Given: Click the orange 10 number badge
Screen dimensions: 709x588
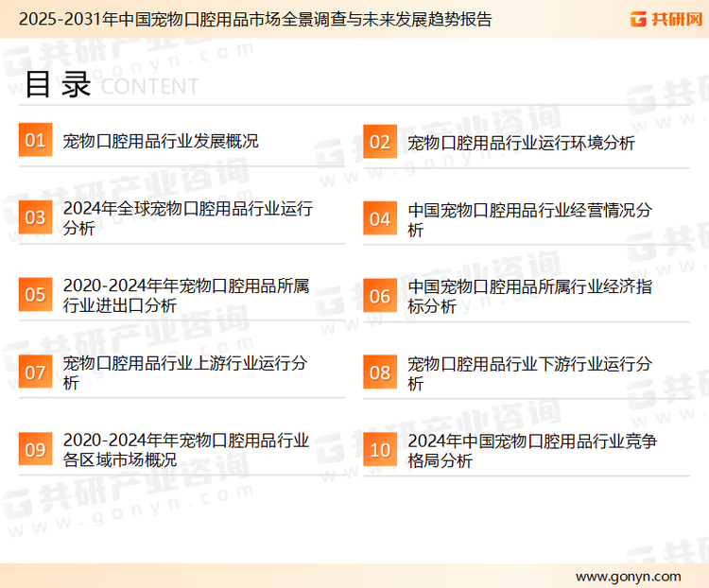Looking at the screenshot, I should 380,450.
